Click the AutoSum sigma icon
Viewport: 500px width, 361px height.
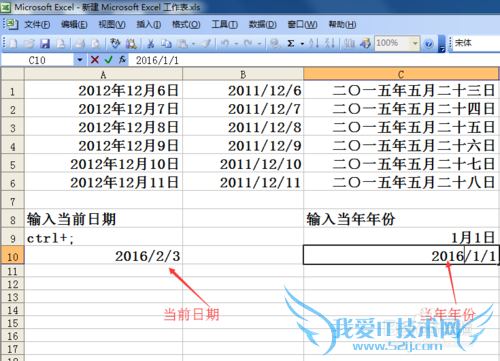[291, 43]
